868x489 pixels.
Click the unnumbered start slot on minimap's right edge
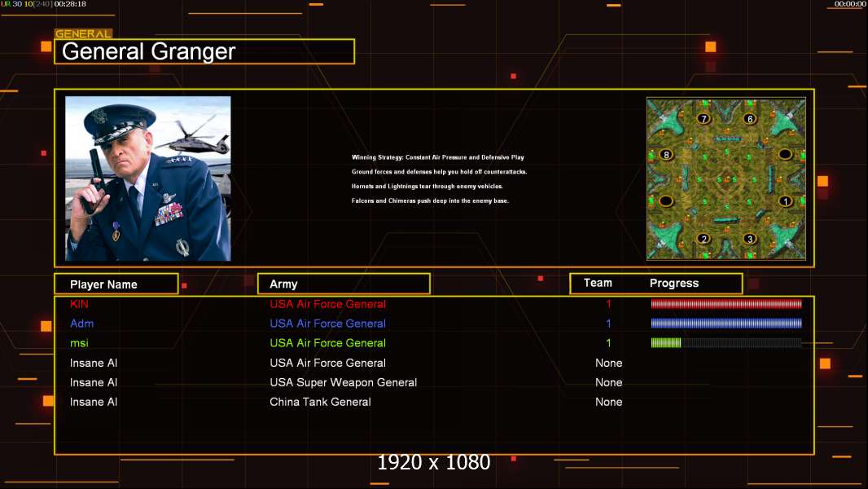point(785,154)
